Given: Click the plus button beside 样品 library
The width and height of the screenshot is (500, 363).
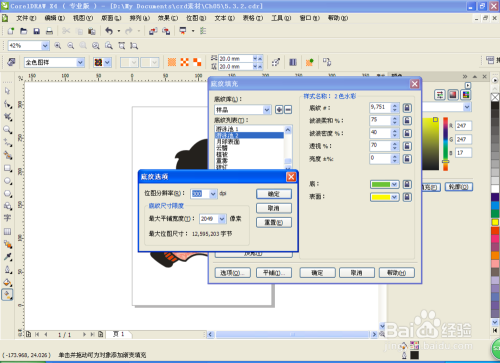Looking at the screenshot, I should click(279, 110).
